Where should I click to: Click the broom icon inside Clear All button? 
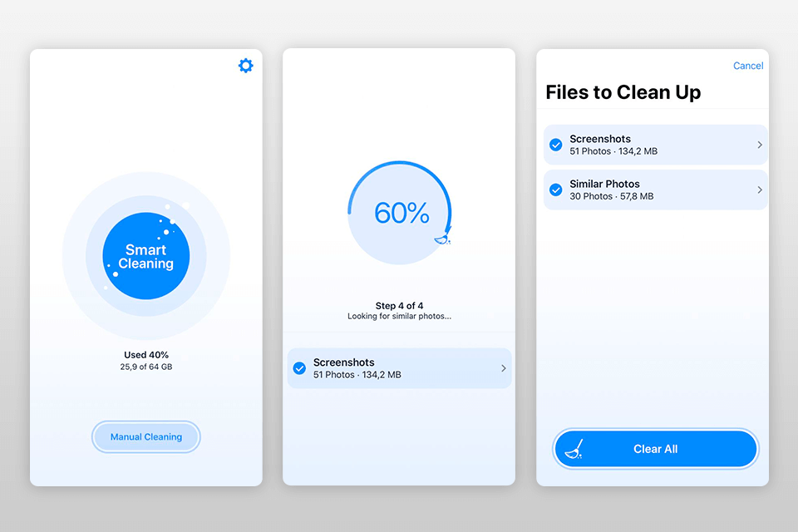[x=574, y=450]
